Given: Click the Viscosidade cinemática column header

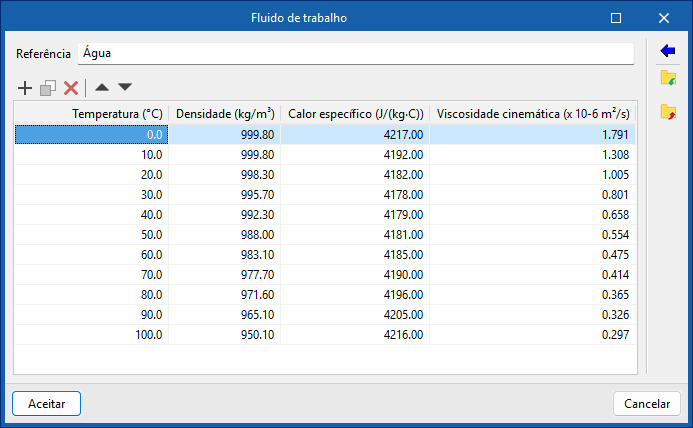Looking at the screenshot, I should coord(533,114).
